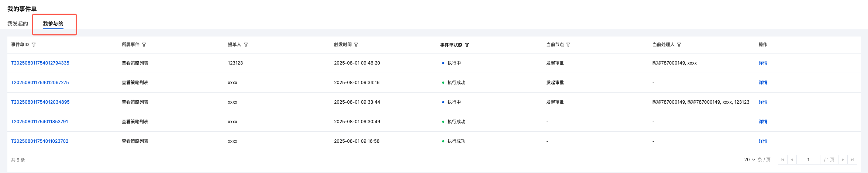The height and width of the screenshot is (173, 868).
Task: Filter the 触发时间 column via its icon
Action: pos(356,45)
